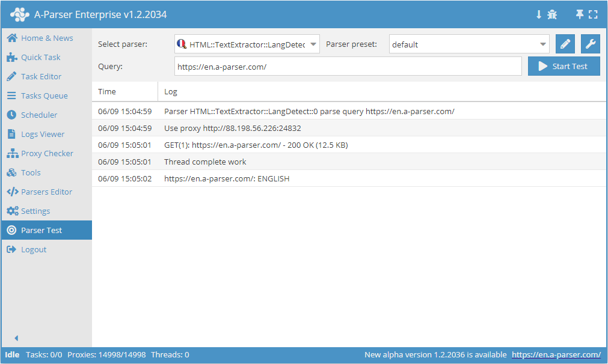Screen dimensions: 608x364
Task: Click the A-Parser logo icon
Action: (20, 14)
